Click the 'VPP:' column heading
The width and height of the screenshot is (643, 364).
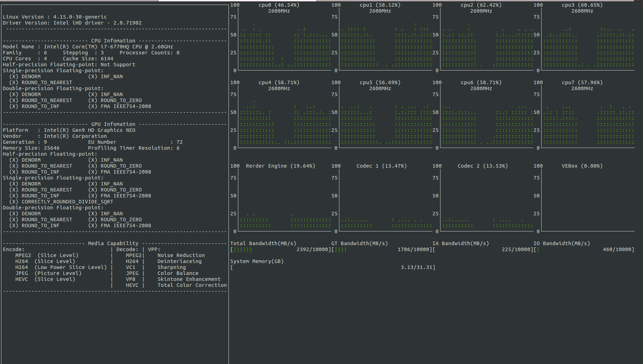[154, 249]
